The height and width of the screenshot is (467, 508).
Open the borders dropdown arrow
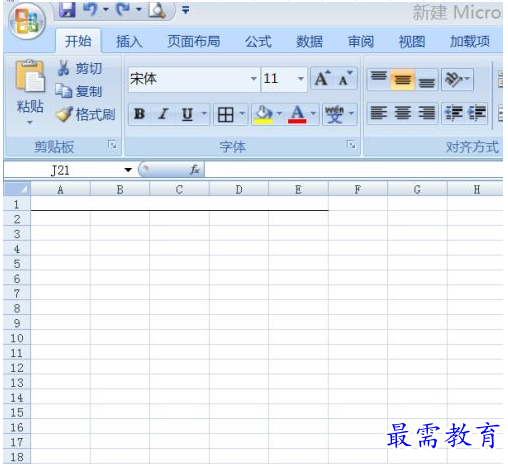(x=242, y=114)
